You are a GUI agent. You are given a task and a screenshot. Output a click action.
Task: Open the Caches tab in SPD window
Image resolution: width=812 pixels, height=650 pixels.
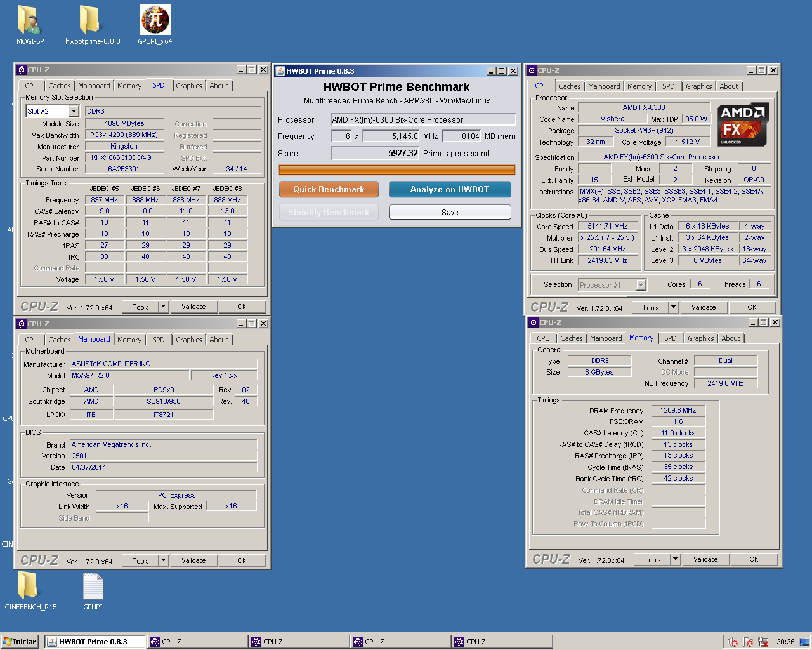point(60,86)
